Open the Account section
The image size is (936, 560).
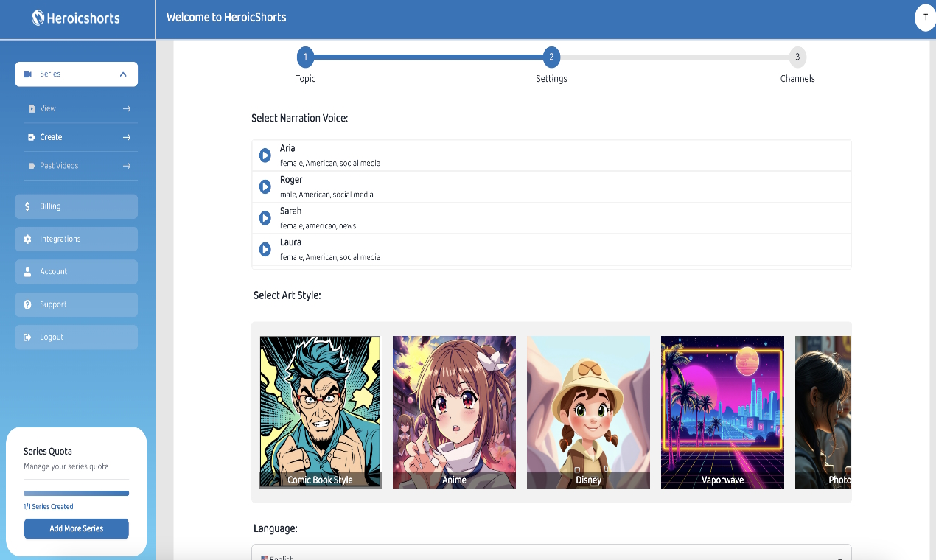(x=76, y=272)
